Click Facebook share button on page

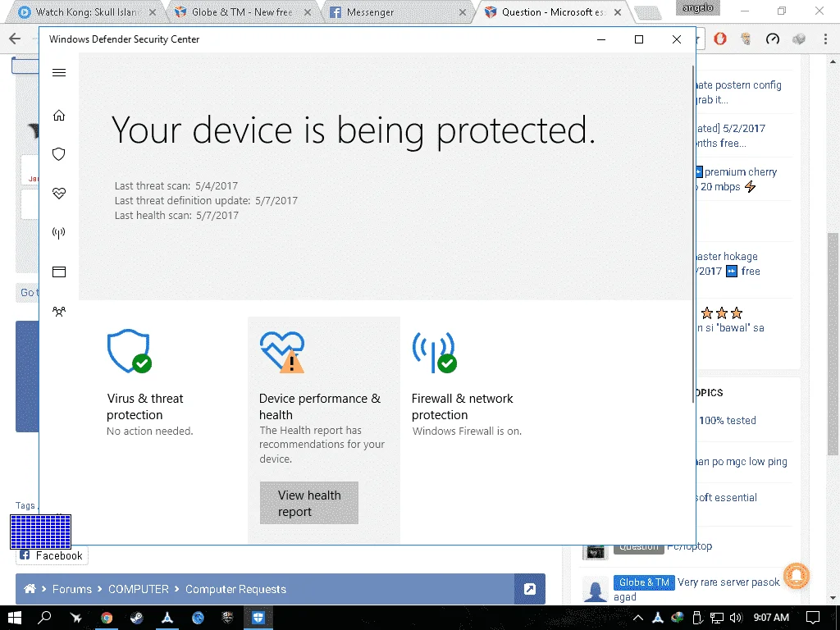(x=52, y=555)
